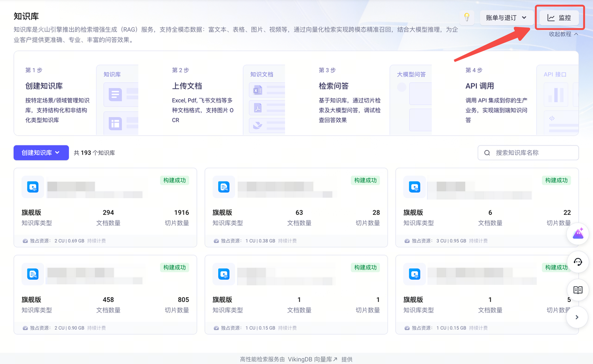
Task: Open the customer service headset icon
Action: 578,262
